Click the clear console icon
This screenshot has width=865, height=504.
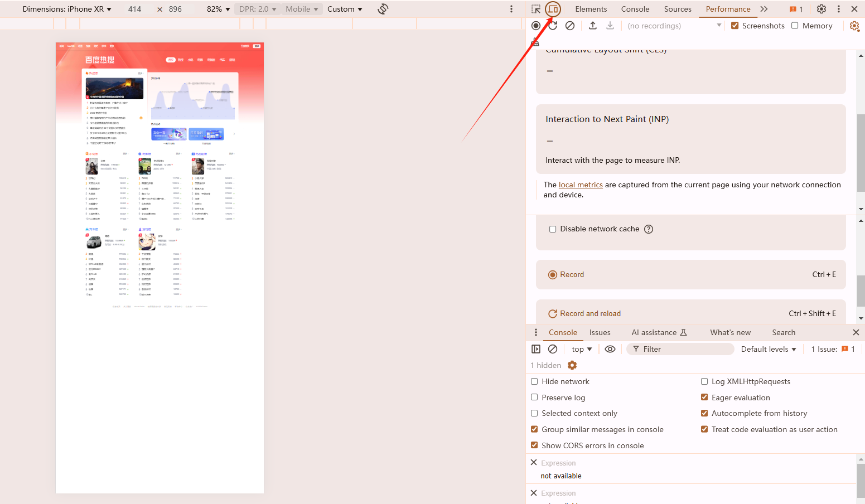tap(553, 349)
